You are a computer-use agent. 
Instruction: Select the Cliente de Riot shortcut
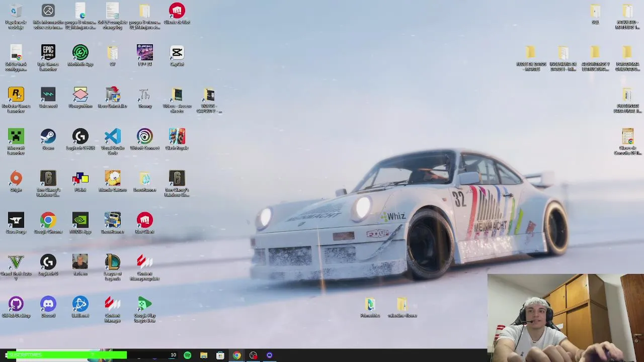[x=177, y=14]
